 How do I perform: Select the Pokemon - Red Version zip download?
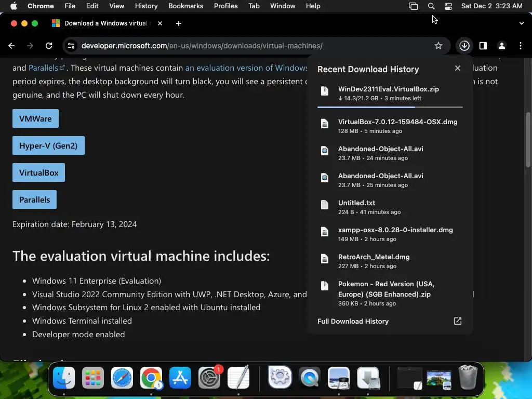click(390, 293)
